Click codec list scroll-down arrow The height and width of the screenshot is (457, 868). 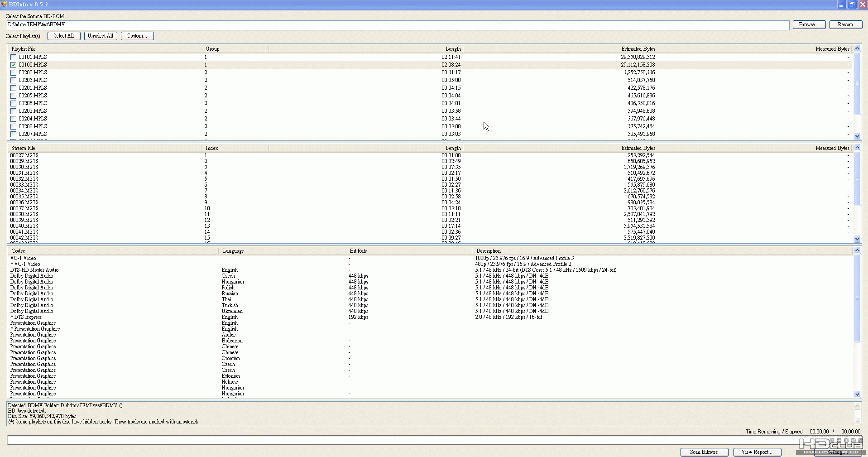coord(857,394)
